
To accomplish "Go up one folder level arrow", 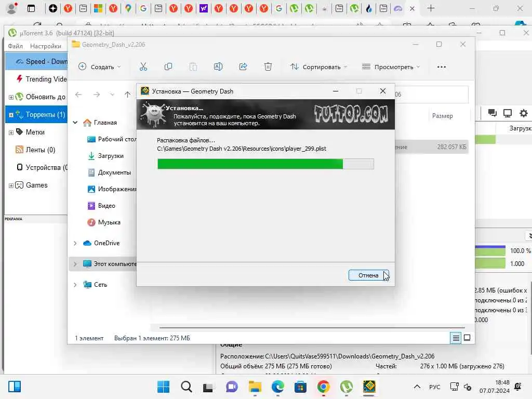I will point(127,95).
